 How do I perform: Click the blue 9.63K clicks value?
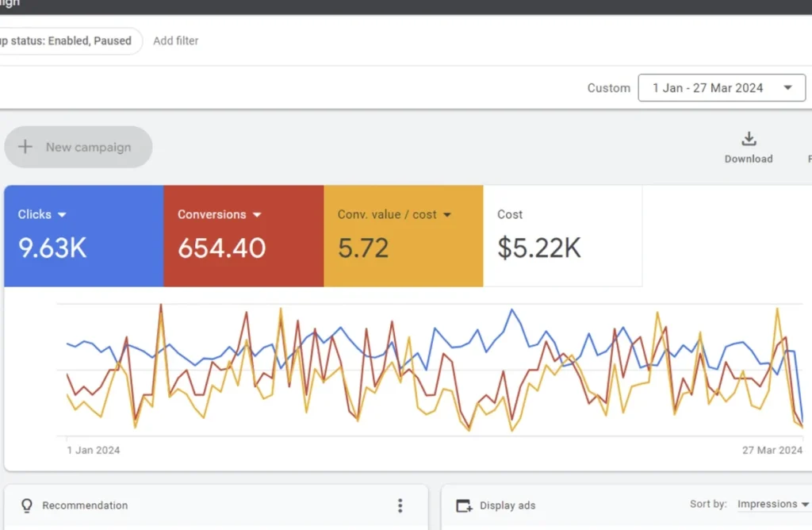(x=52, y=248)
